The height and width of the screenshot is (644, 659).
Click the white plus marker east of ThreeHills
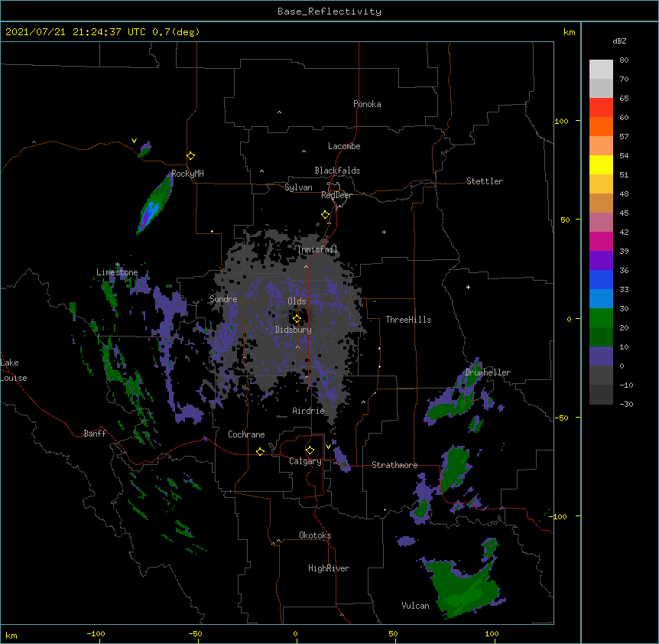pyautogui.click(x=468, y=287)
